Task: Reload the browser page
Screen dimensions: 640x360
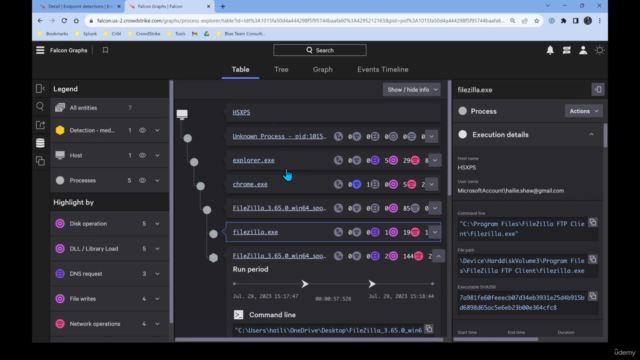Action: pyautogui.click(x=64, y=20)
